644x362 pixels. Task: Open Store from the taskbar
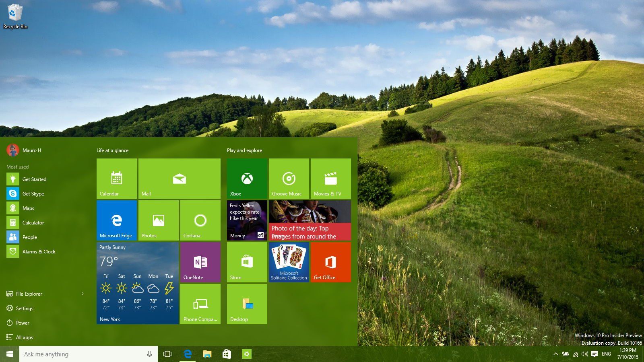227,354
